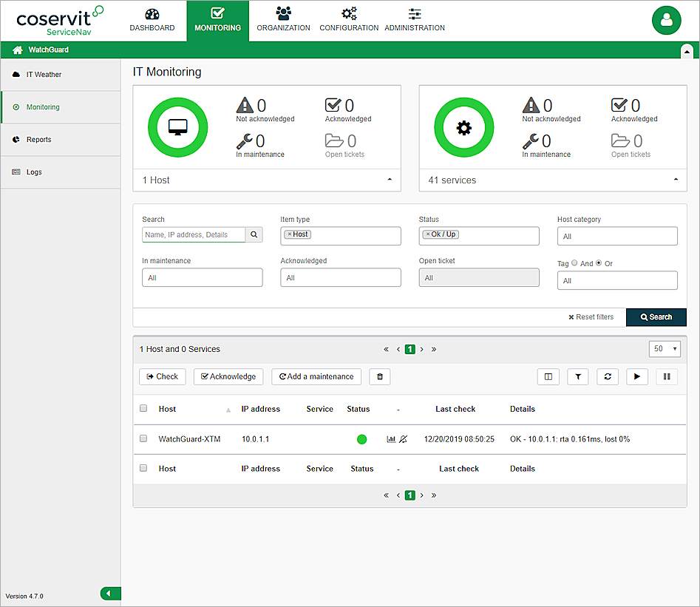Click the WatchGuard home icon
Screen dimensions: 700x607
(18, 50)
